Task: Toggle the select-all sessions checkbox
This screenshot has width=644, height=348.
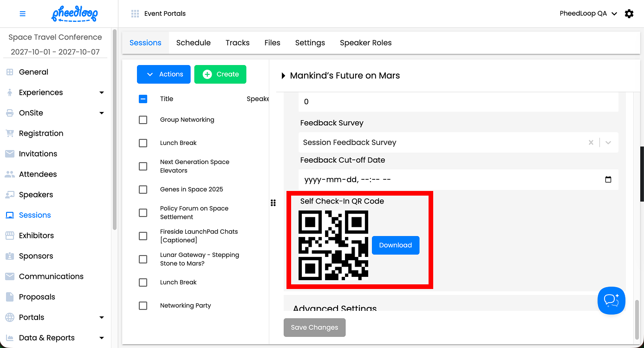Action: coord(143,99)
